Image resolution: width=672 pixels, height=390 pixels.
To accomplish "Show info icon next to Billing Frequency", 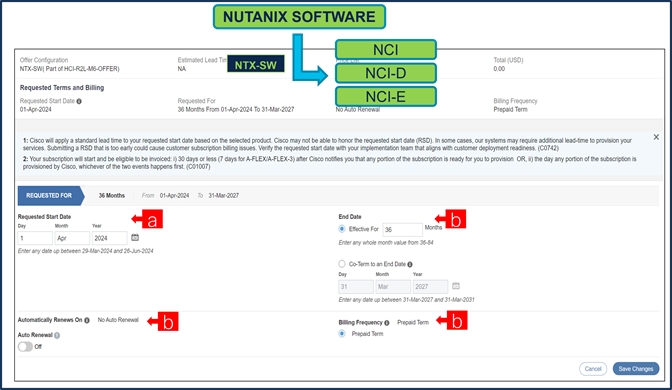I will pos(387,323).
